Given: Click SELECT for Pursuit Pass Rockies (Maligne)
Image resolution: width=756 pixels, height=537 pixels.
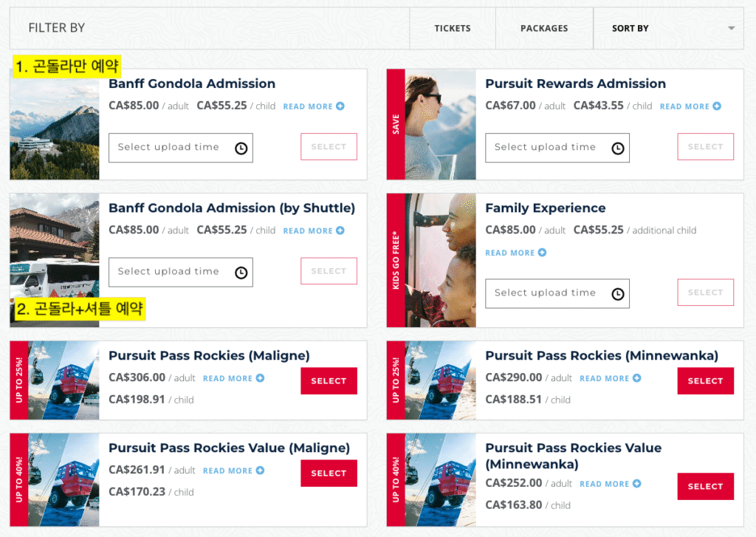Looking at the screenshot, I should [x=329, y=380].
